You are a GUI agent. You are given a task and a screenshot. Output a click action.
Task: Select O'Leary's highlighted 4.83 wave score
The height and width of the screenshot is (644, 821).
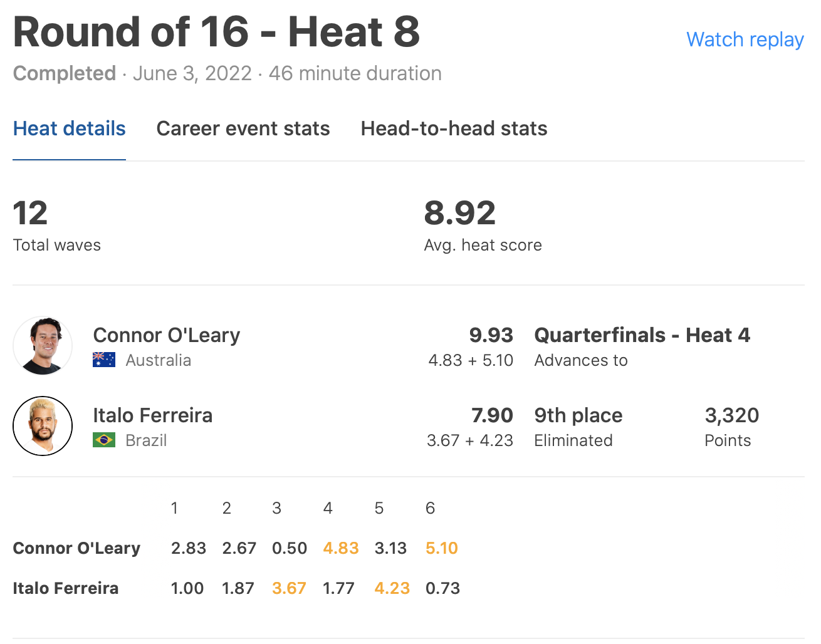click(340, 548)
